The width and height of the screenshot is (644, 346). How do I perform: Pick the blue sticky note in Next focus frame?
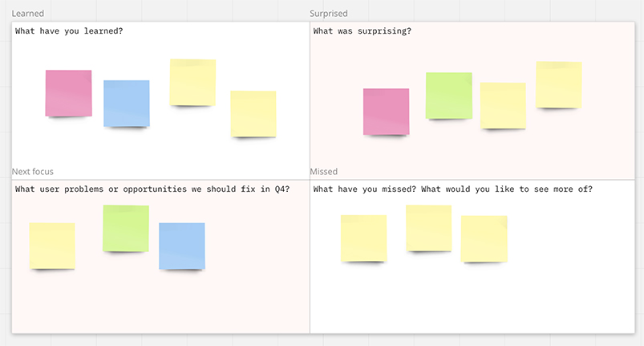[182, 246]
